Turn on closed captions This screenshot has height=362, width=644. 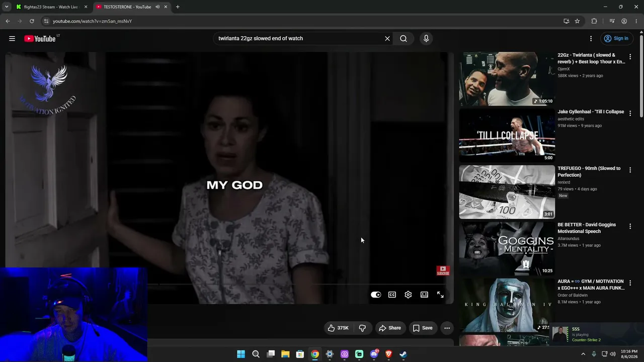click(x=392, y=295)
